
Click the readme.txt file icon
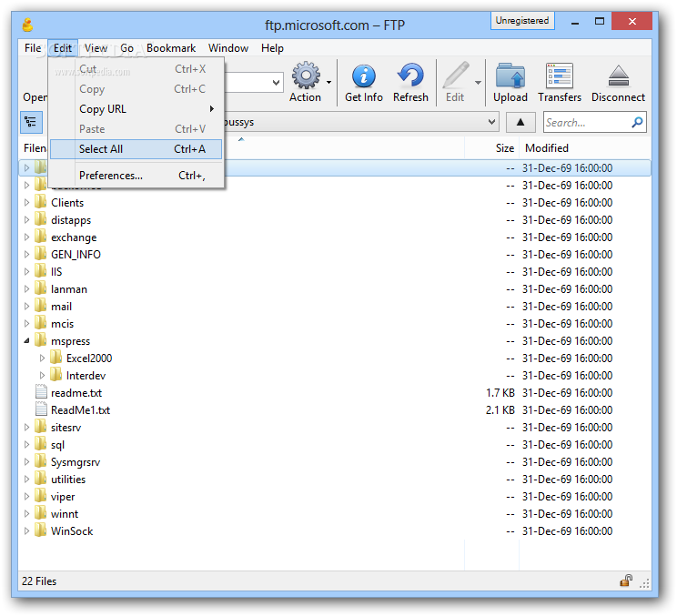click(x=41, y=392)
